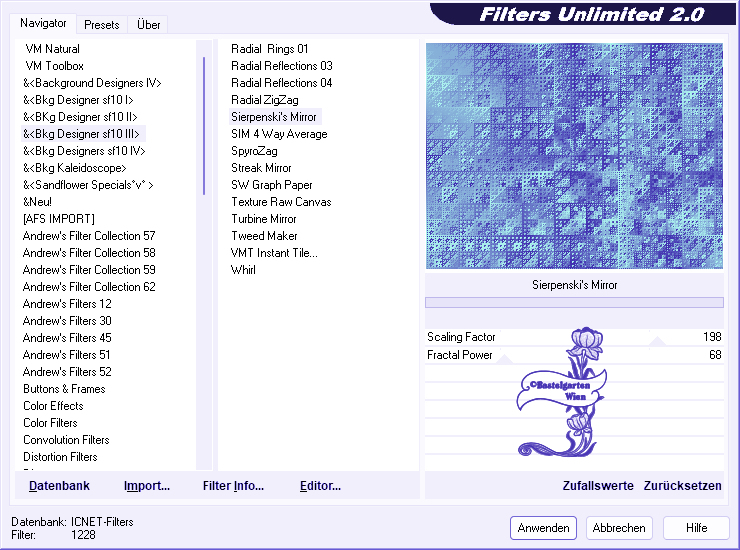740x550 pixels.
Task: Choose Radial Reflections 03 filter
Action: (x=282, y=66)
